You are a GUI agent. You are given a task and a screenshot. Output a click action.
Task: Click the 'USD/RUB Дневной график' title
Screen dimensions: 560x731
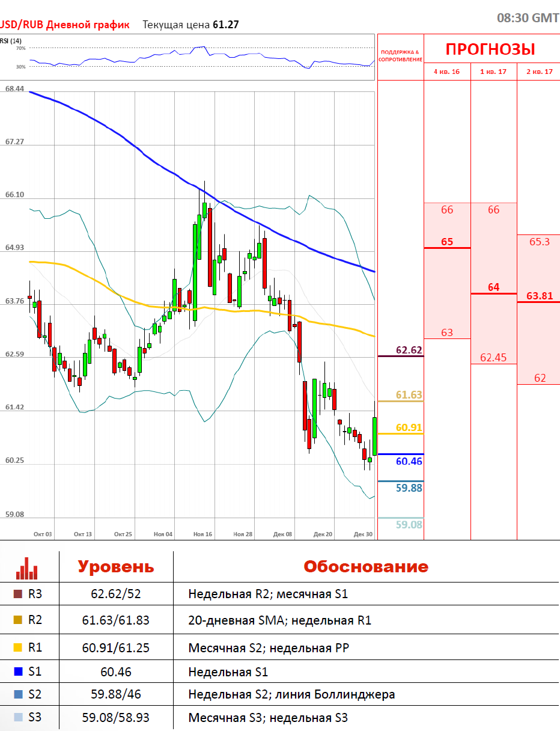[64, 25]
